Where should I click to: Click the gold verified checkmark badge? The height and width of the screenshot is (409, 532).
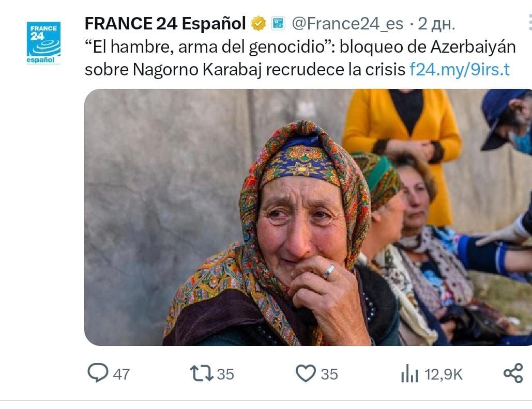click(258, 23)
